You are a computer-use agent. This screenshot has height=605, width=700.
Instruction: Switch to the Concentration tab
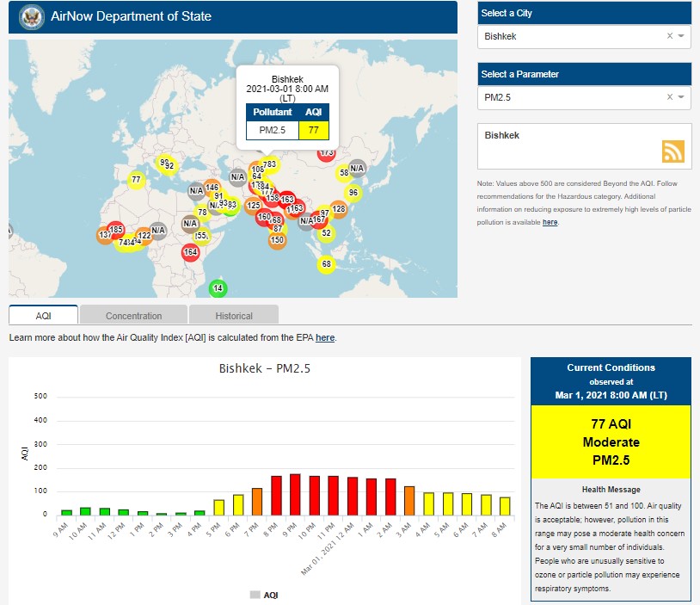(133, 315)
